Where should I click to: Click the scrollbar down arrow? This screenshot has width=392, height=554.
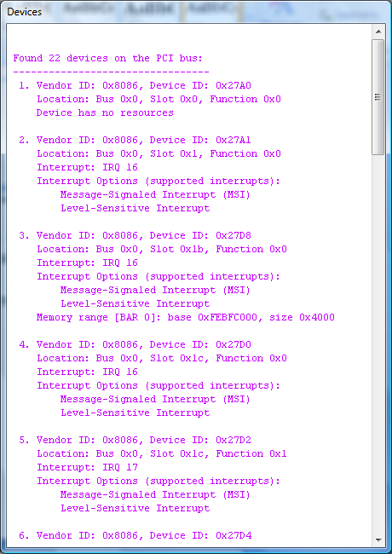[x=378, y=540]
